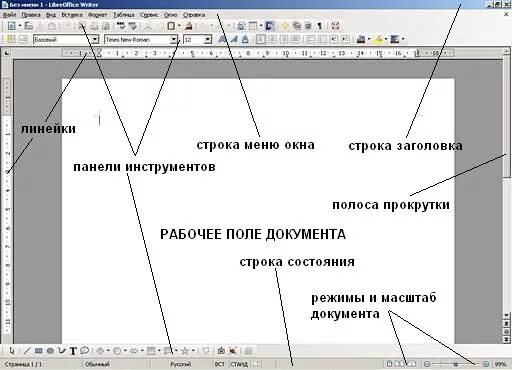This screenshot has width=512, height=370.
Task: Click the Open file icon
Action: 29,26
